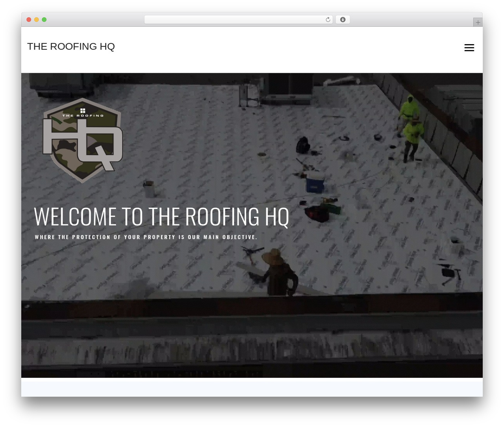Open the hamburger navigation menu
The height and width of the screenshot is (427, 504).
point(469,48)
